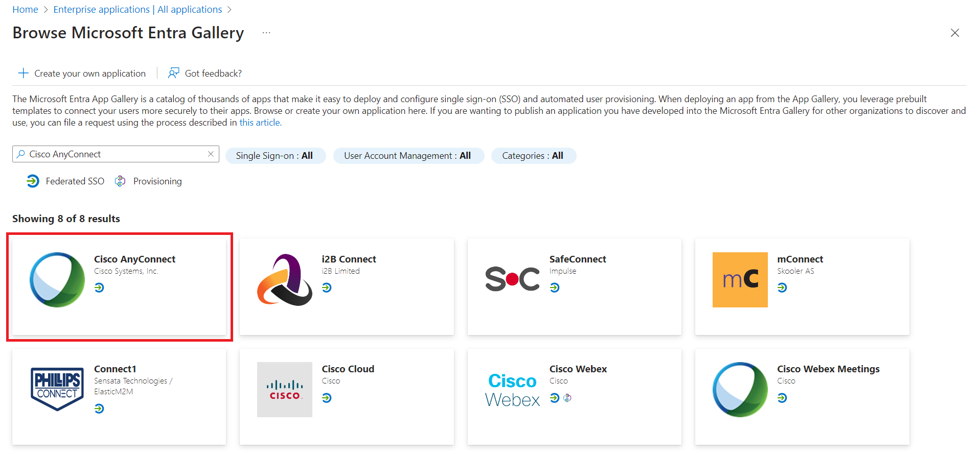The image size is (980, 455).
Task: Open the 'this article' link
Action: click(260, 123)
